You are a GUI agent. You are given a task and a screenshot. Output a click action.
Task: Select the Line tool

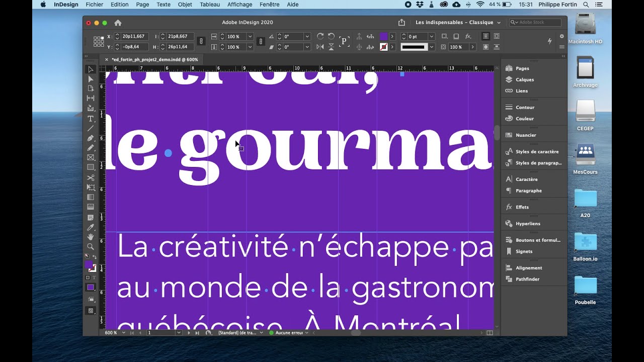91,128
